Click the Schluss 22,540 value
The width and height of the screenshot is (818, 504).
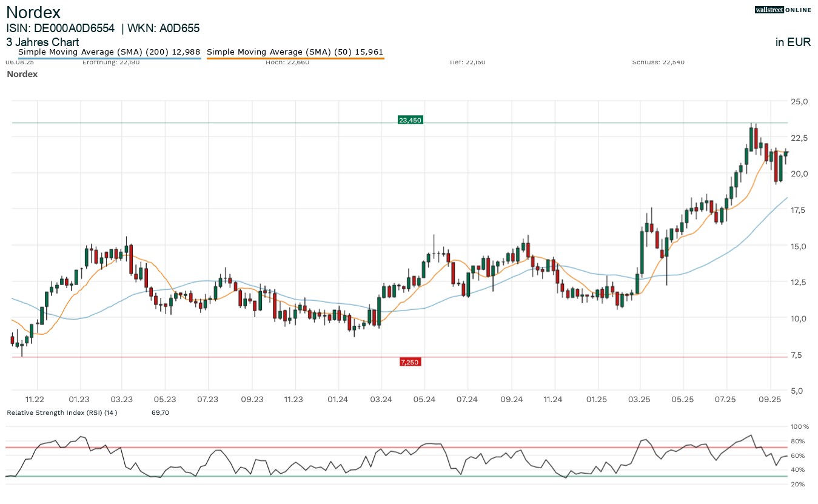658,62
